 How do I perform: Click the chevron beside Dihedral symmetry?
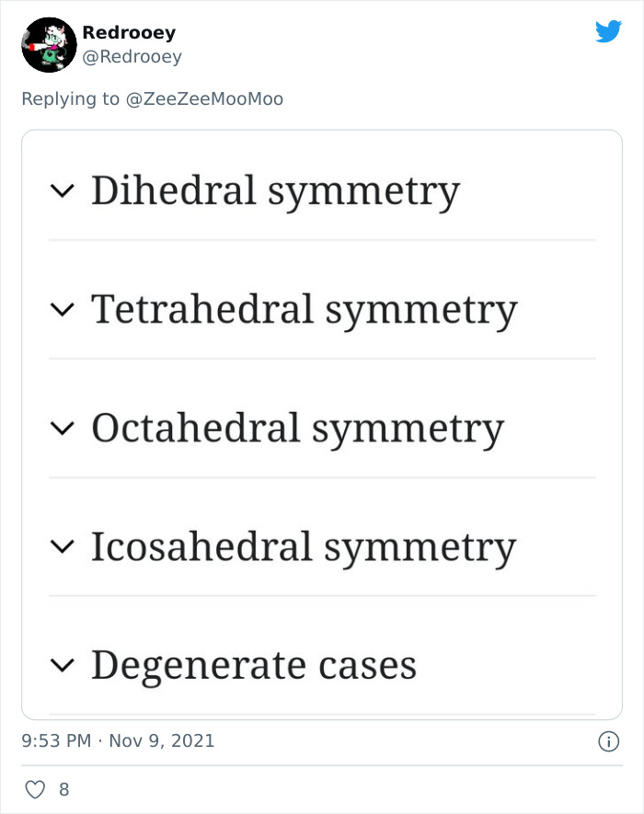click(63, 192)
